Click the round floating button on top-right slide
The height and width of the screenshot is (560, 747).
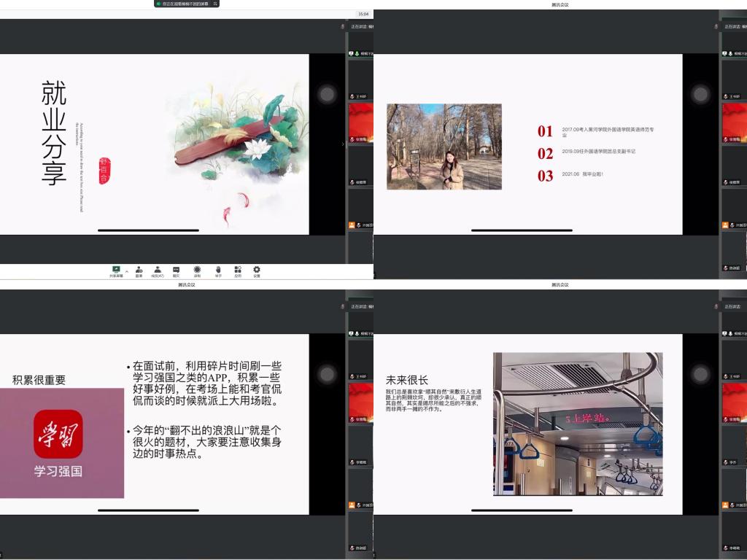coord(700,94)
